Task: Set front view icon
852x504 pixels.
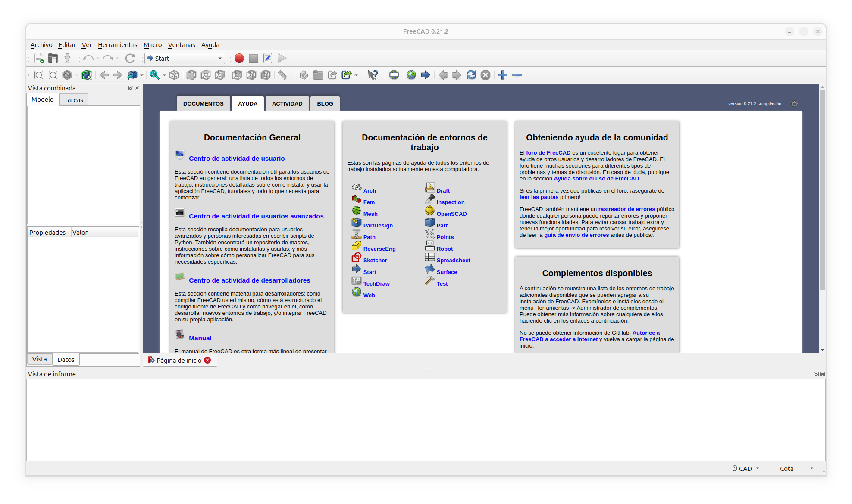Action: (191, 75)
